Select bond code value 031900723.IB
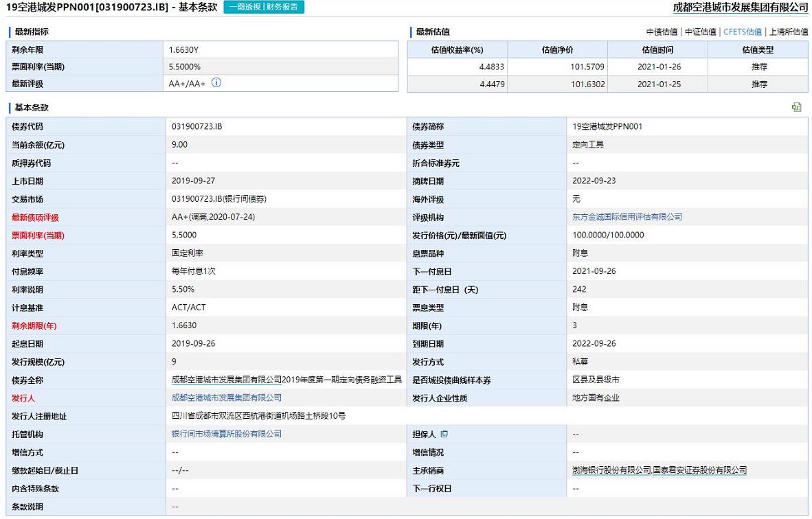Image resolution: width=812 pixels, height=519 pixels. [x=196, y=126]
